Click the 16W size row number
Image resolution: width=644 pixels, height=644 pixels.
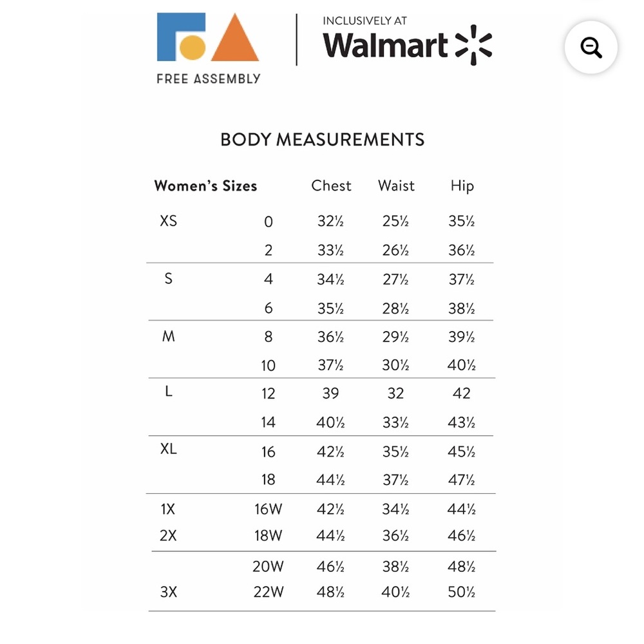tap(268, 509)
